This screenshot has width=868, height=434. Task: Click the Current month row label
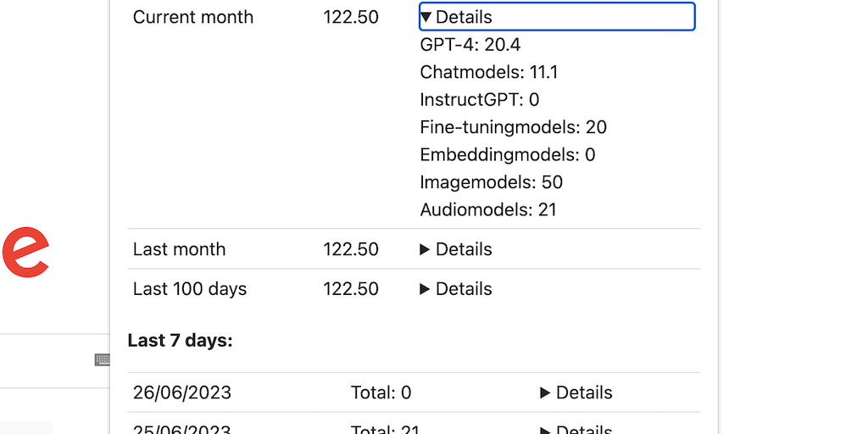pos(193,17)
